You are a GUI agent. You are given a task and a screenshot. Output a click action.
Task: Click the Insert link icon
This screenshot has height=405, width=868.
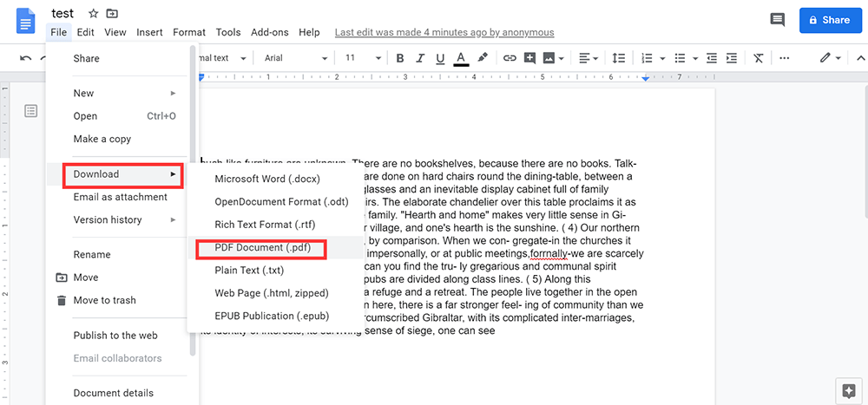pyautogui.click(x=510, y=58)
